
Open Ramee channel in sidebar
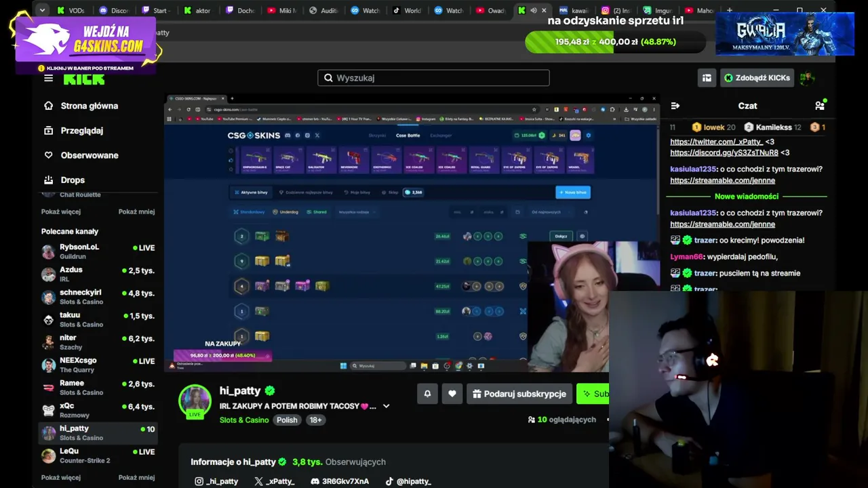coord(98,388)
